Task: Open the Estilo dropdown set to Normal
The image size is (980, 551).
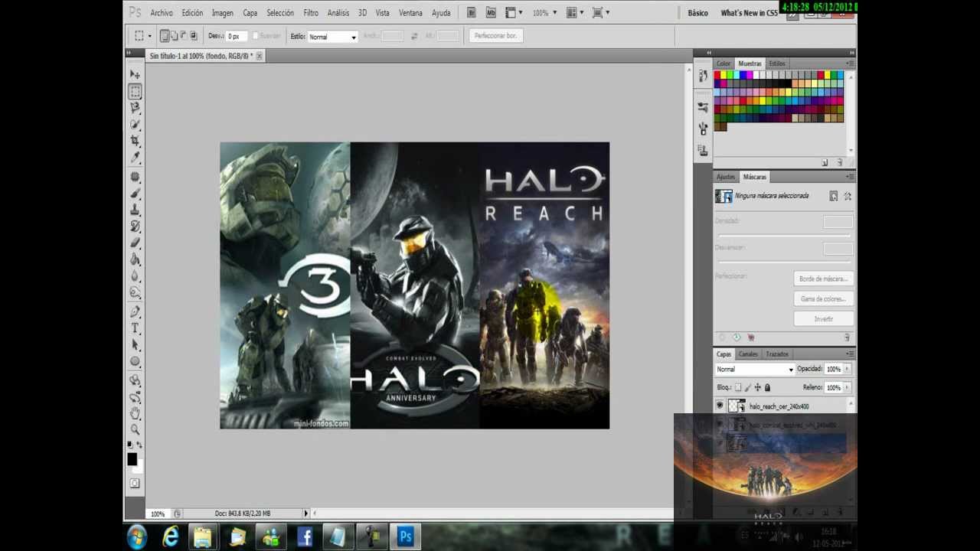Action: coord(332,37)
